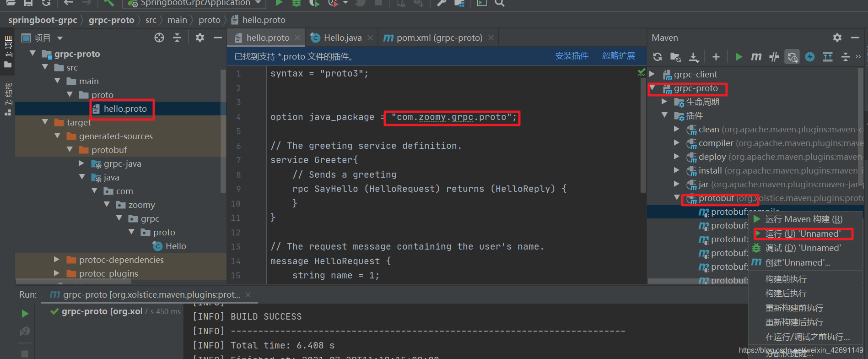Image resolution: width=868 pixels, height=359 pixels.
Task: Switch to Hello.java editor tab
Action: coord(341,38)
